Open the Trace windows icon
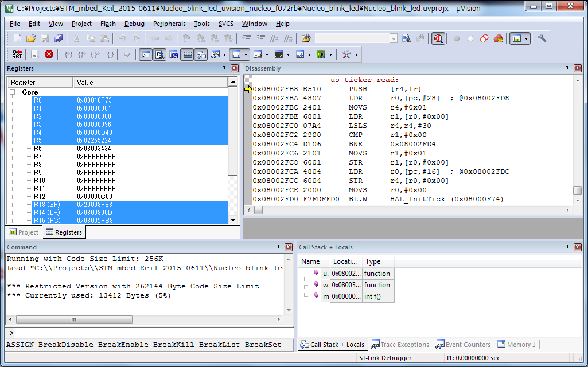This screenshot has height=367, width=588. click(299, 54)
